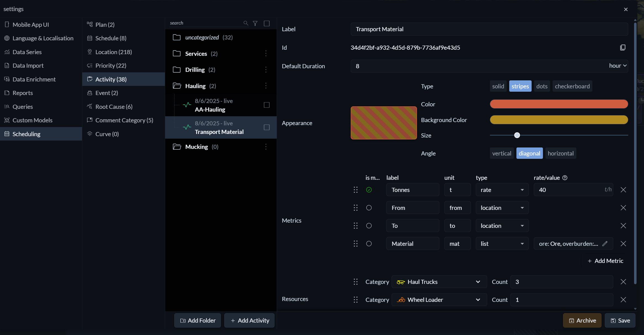644x335 pixels.
Task: Click the Label input field
Action: [489, 29]
